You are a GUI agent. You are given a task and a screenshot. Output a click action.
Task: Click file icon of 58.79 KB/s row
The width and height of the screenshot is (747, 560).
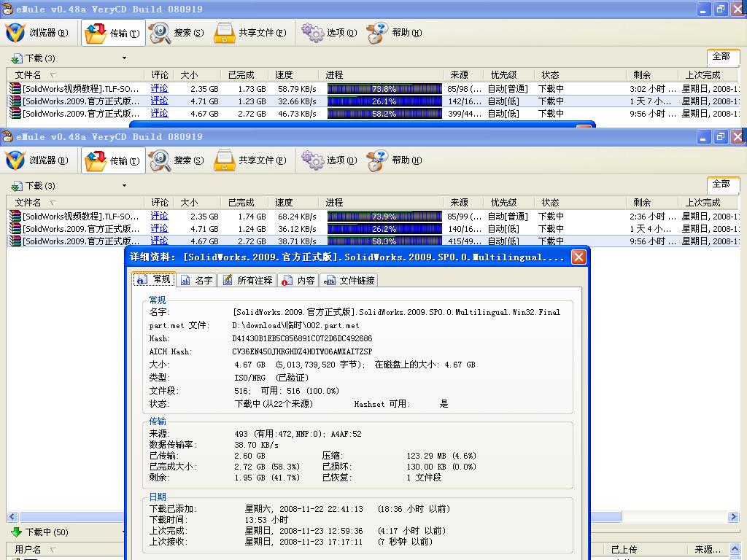(x=15, y=88)
